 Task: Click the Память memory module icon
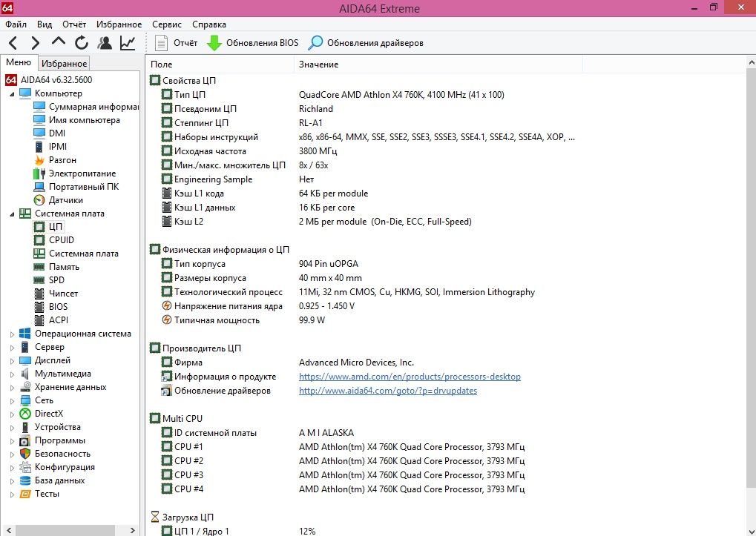39,267
